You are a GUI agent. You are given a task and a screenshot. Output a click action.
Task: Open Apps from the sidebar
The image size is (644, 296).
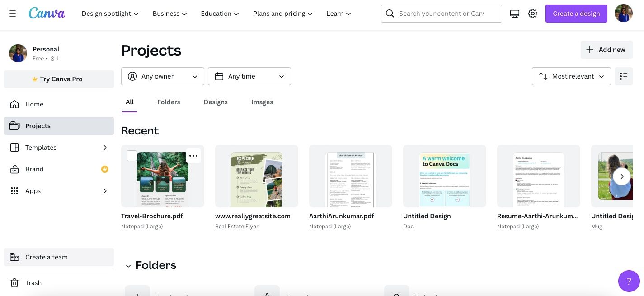click(x=33, y=190)
